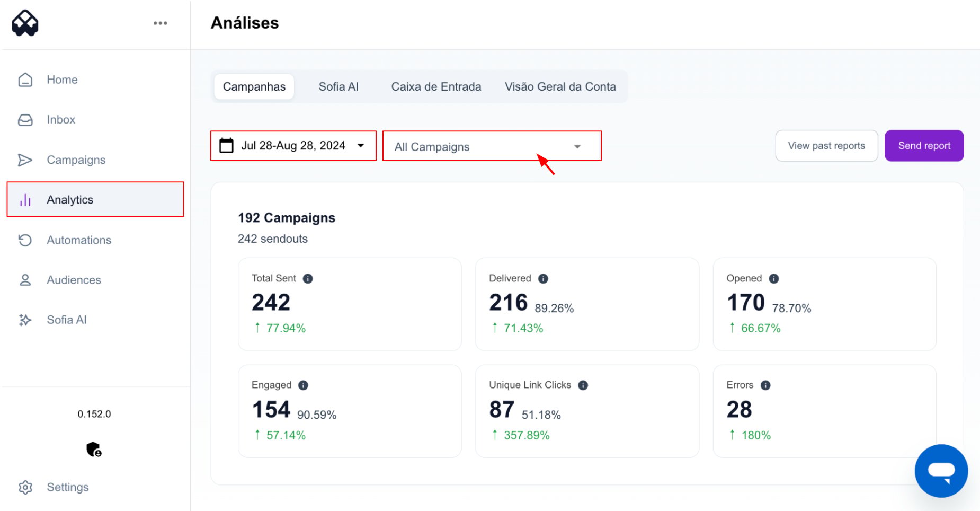Click the Home house icon

[25, 80]
